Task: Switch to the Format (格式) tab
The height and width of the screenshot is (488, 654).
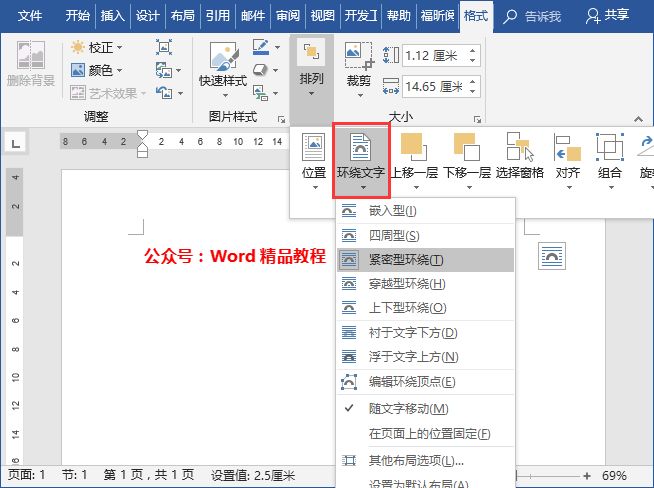Action: tap(476, 16)
